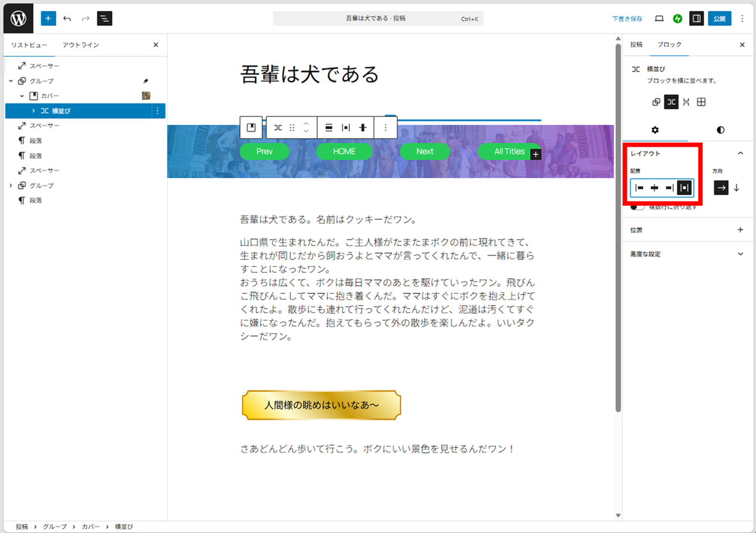756x533 pixels.
Task: Open block toolbar three-dot options menu
Action: pyautogui.click(x=385, y=127)
